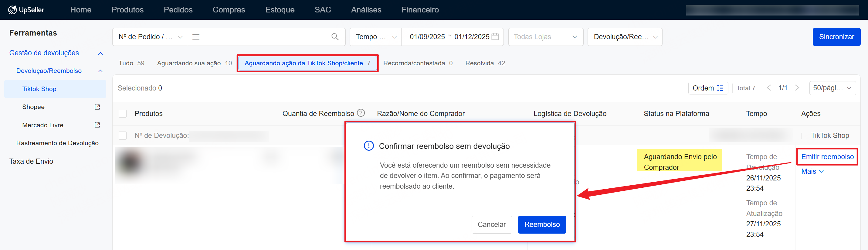Click the refund amount help icon
Viewport: 868px width, 250px height.
pyautogui.click(x=361, y=113)
